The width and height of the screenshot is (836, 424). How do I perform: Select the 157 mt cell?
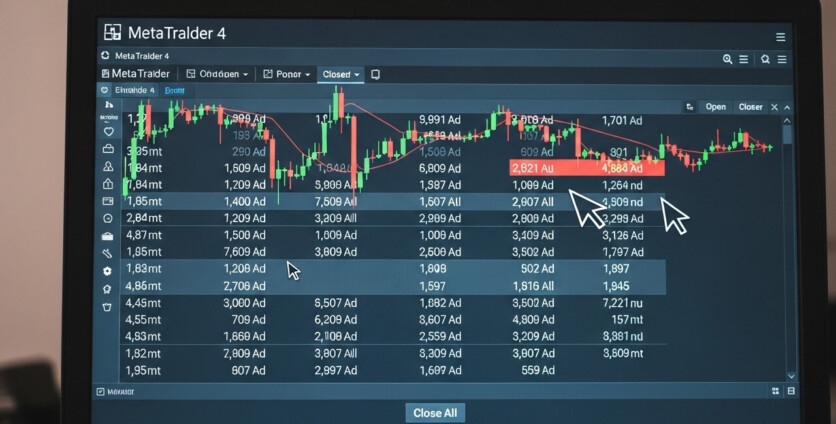627,319
